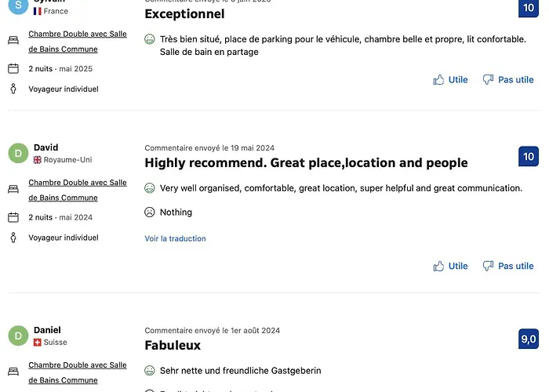The width and height of the screenshot is (549, 392).
Task: Mark Sylvain's review as Pas utile
Action: click(x=508, y=80)
